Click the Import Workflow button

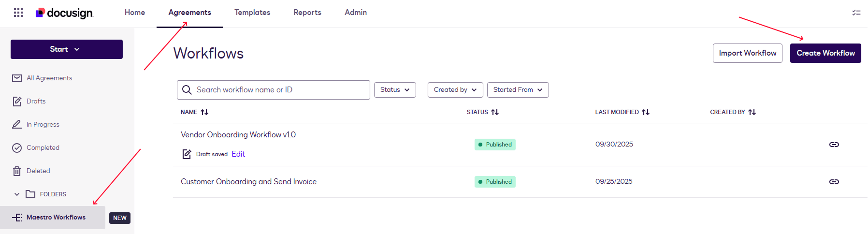(747, 53)
